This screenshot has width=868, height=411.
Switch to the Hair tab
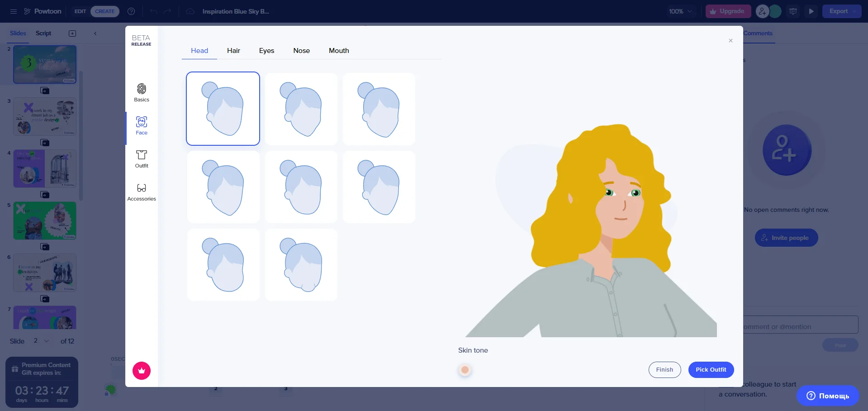[233, 51]
